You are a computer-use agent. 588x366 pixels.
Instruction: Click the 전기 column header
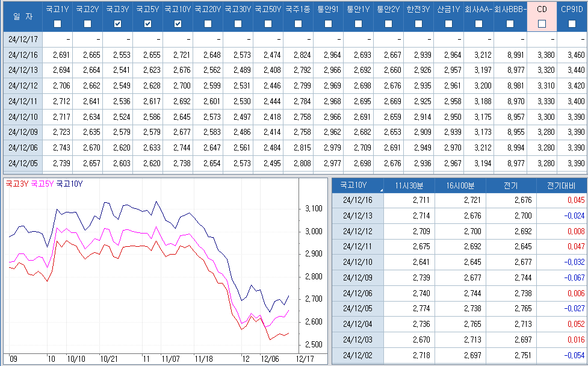(x=510, y=185)
